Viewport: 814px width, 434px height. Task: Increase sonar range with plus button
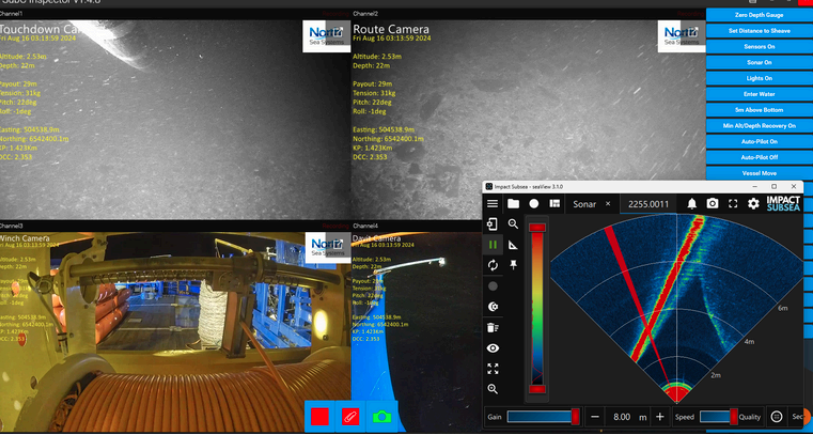click(660, 417)
